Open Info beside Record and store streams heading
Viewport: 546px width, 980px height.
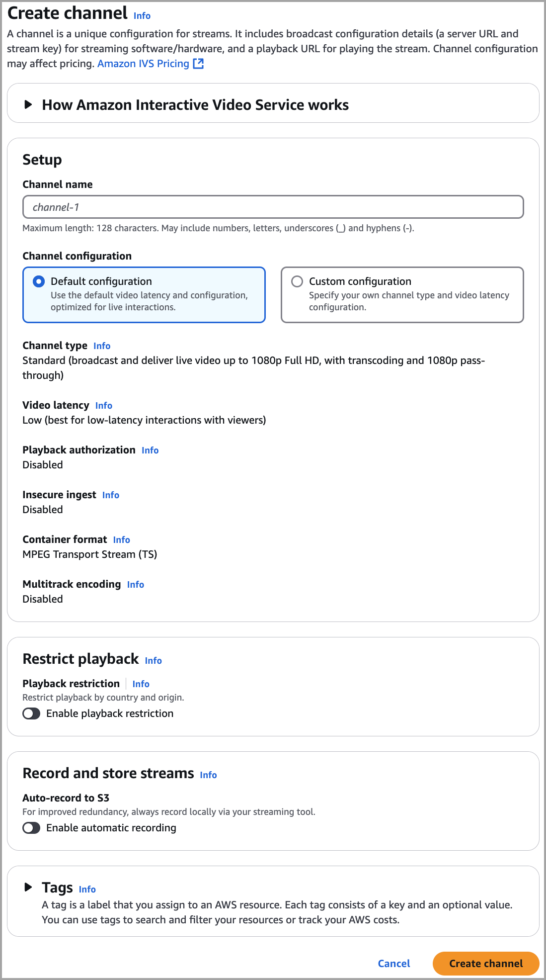coord(208,775)
